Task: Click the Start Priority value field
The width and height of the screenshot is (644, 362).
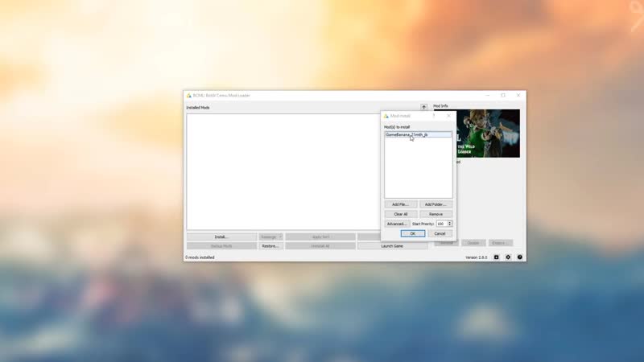Action: [441, 224]
